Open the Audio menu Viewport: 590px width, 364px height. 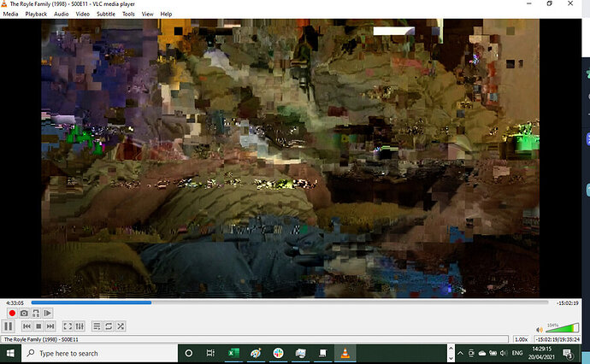click(61, 14)
